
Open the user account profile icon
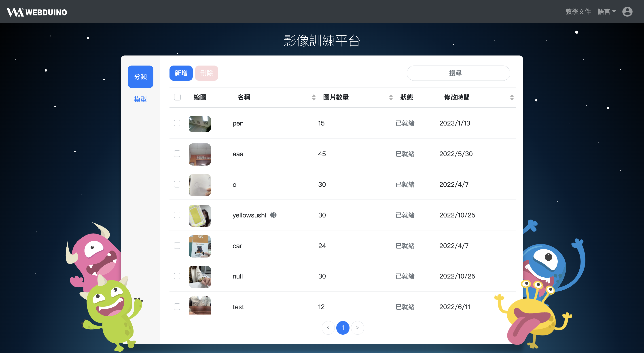[x=627, y=11]
